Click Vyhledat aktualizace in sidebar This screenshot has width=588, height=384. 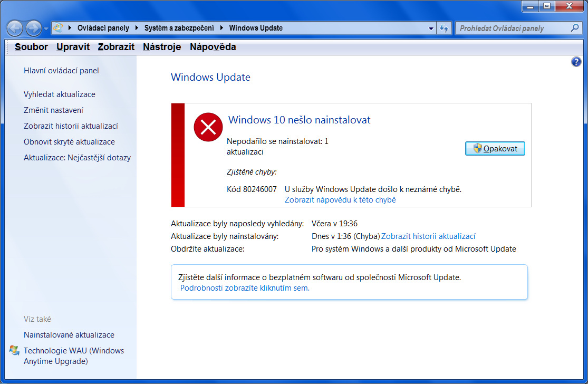[59, 94]
